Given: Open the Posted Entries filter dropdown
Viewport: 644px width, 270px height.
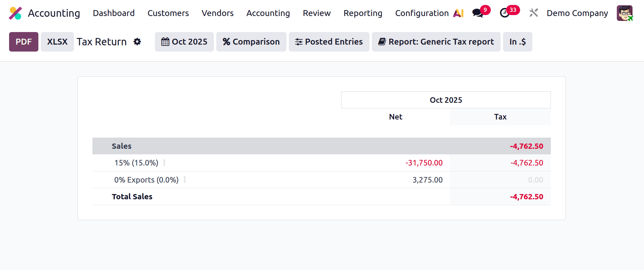Looking at the screenshot, I should [x=329, y=42].
